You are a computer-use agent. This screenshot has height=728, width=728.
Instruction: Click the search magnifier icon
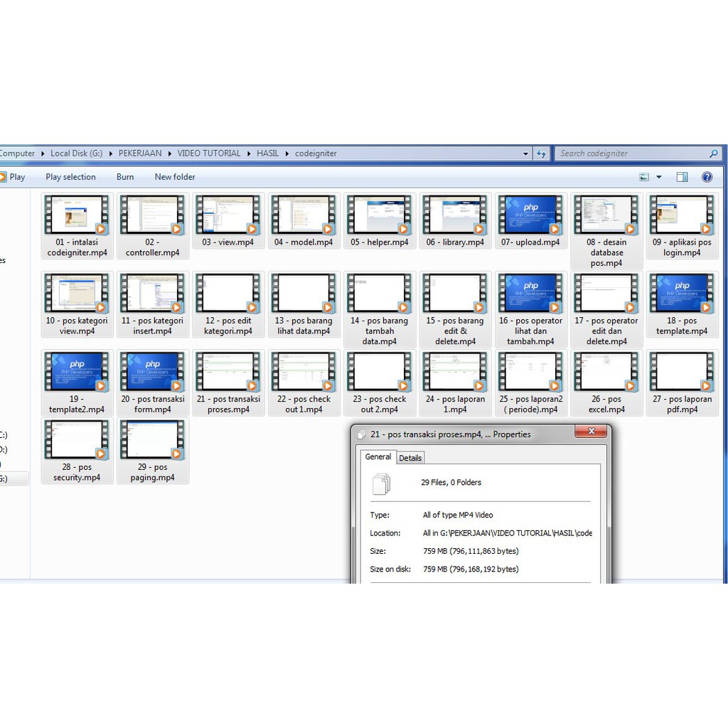tap(713, 154)
